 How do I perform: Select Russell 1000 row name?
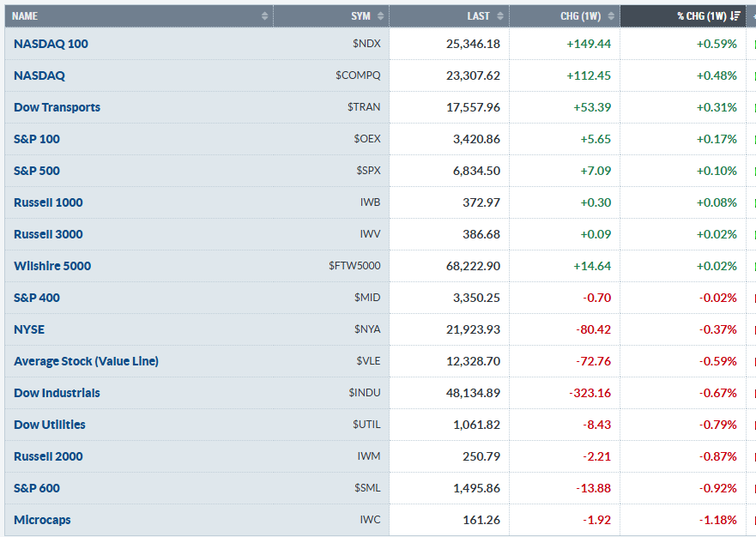48,202
